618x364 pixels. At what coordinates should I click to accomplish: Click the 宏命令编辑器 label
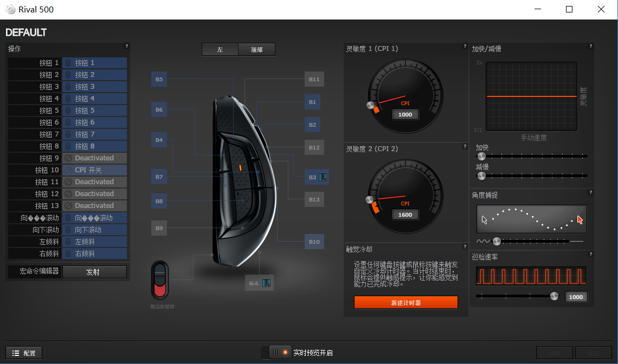[x=39, y=271]
